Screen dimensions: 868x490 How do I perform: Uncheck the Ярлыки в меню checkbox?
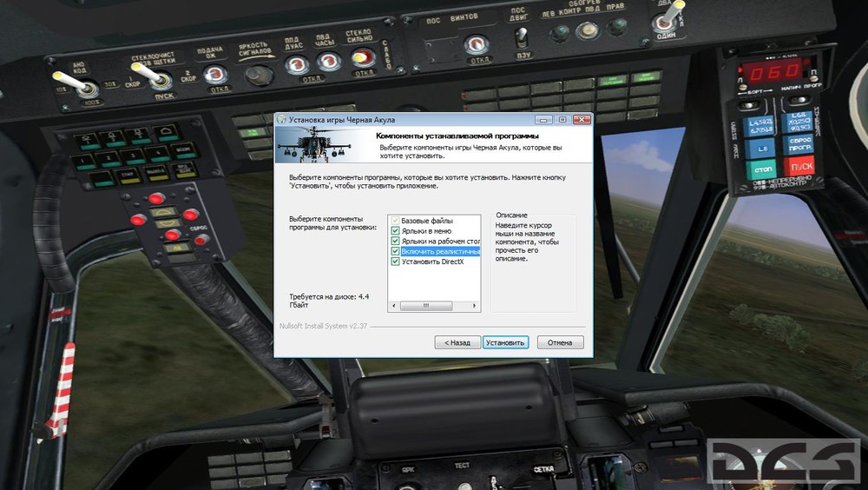[395, 230]
